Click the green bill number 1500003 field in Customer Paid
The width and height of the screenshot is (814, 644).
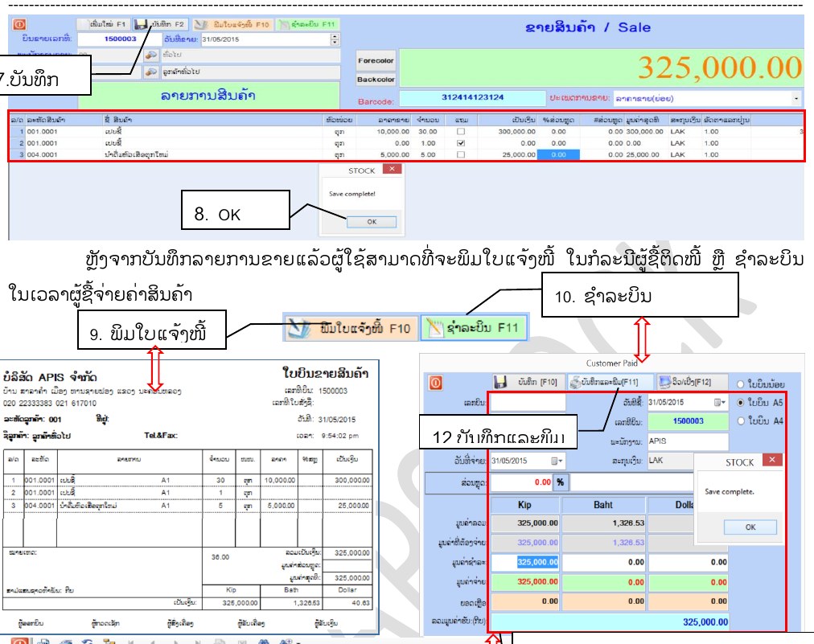(x=688, y=420)
